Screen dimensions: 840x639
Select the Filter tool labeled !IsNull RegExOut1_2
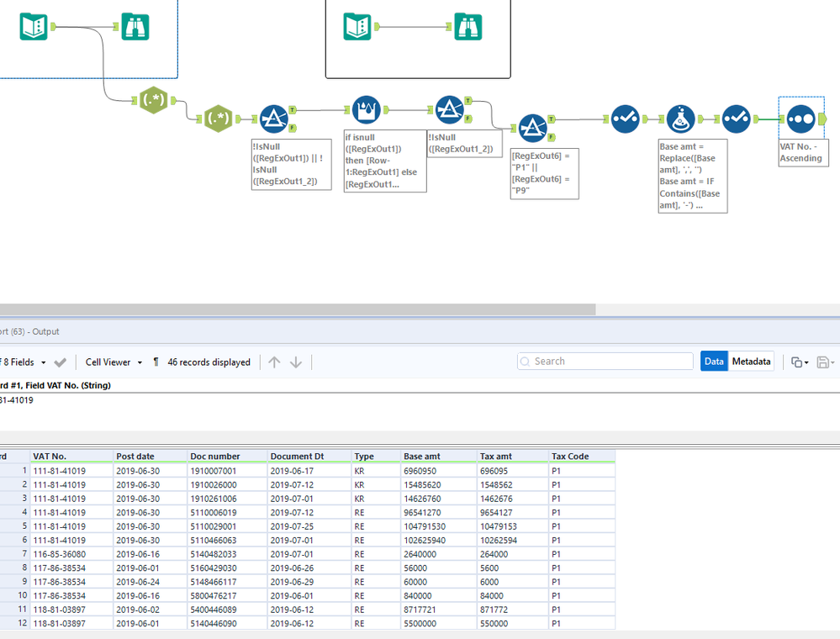pyautogui.click(x=450, y=110)
